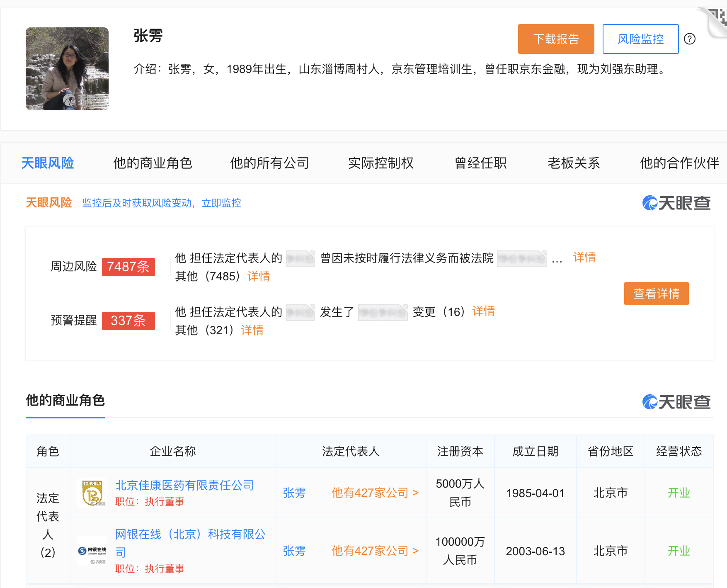Click 开业 status in 北京佳康医药 row

(679, 493)
